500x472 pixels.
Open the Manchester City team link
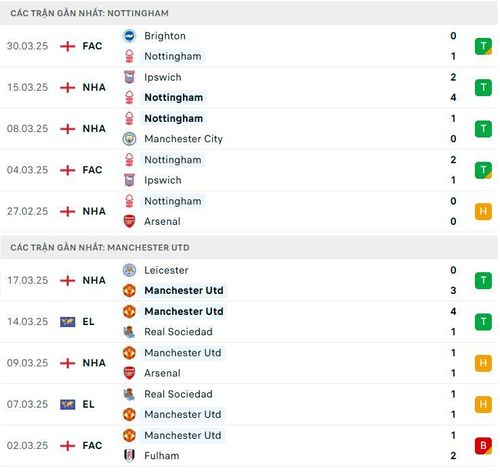tap(183, 139)
